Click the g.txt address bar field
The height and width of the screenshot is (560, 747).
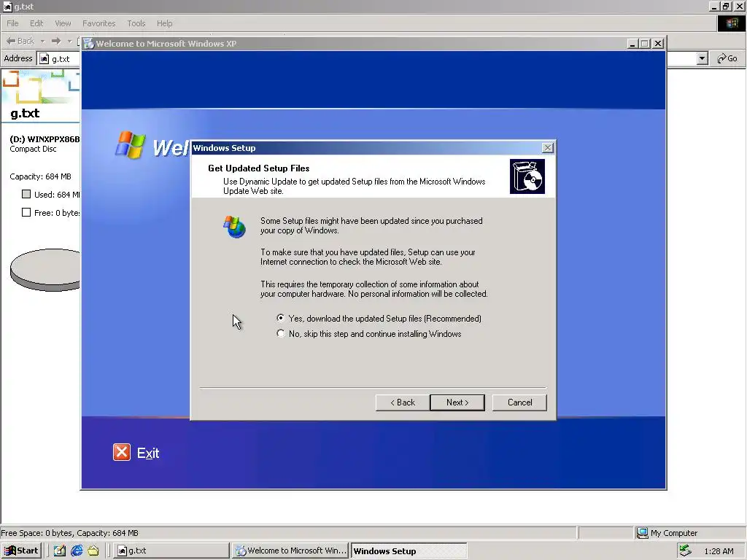pyautogui.click(x=58, y=58)
